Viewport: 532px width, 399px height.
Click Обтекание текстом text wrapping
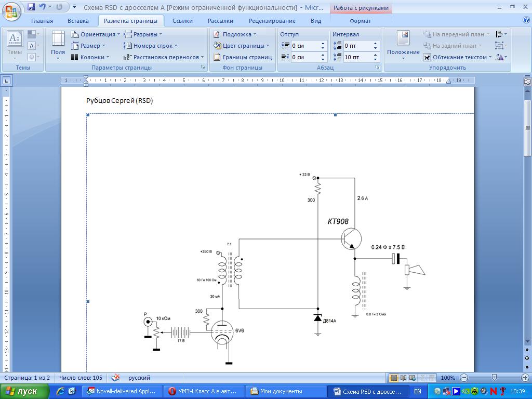[457, 57]
